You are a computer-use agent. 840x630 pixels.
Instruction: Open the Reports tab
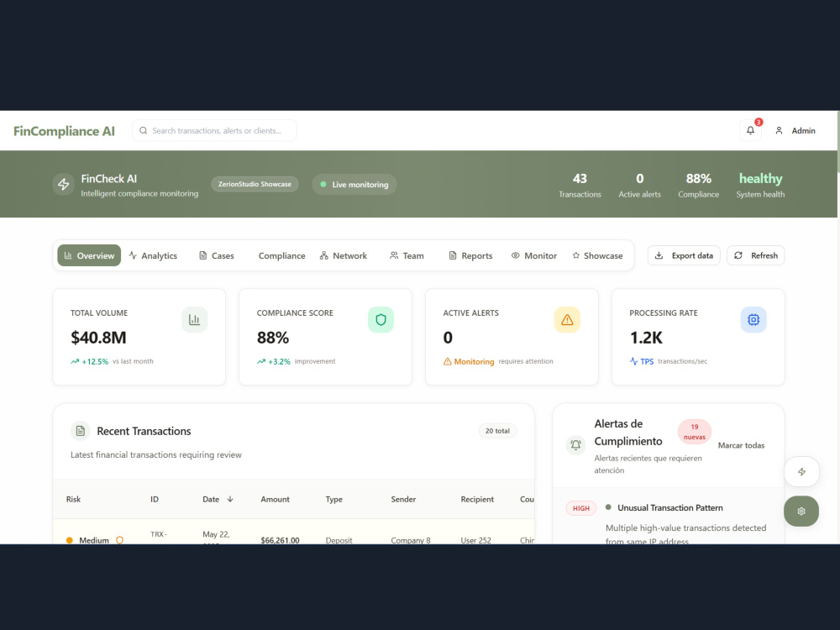[x=470, y=255]
